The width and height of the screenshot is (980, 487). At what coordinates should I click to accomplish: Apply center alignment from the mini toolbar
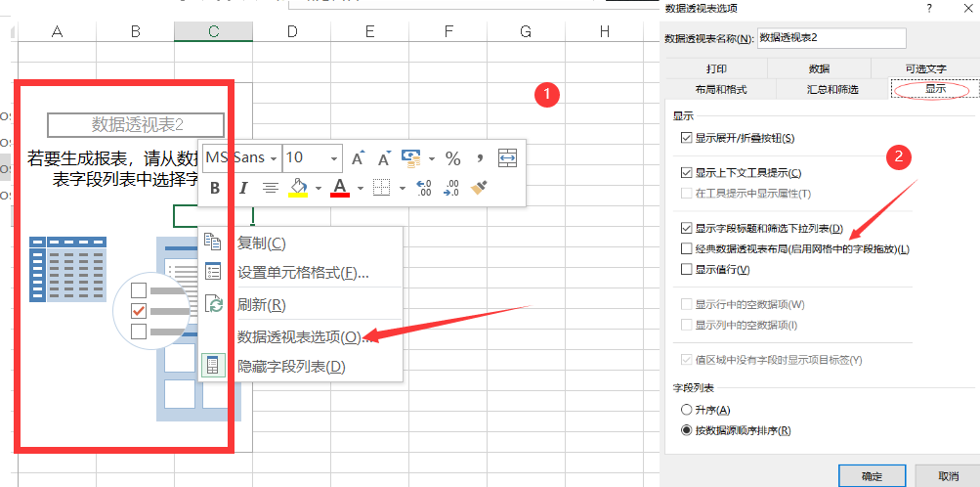271,188
